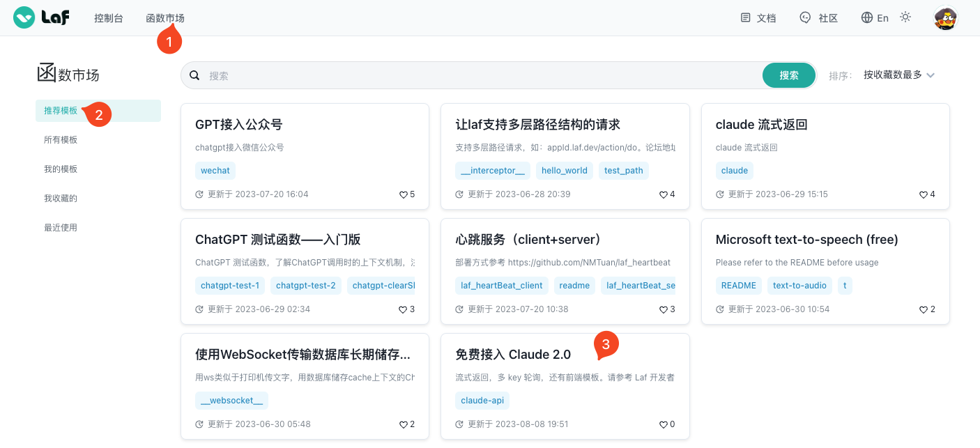Like the GPT接入公众号 template heart
Screen dimensions: 980x448
(x=403, y=194)
